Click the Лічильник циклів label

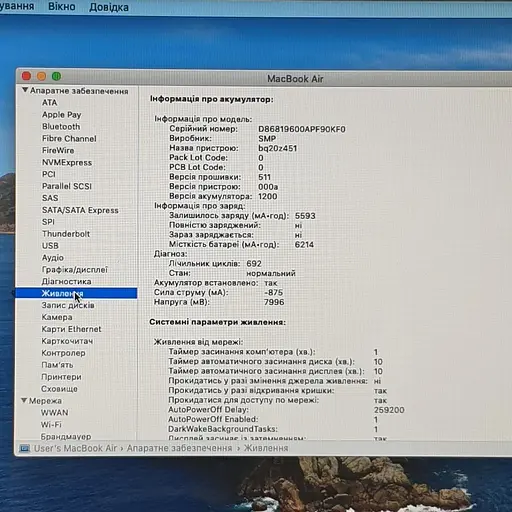(204, 264)
